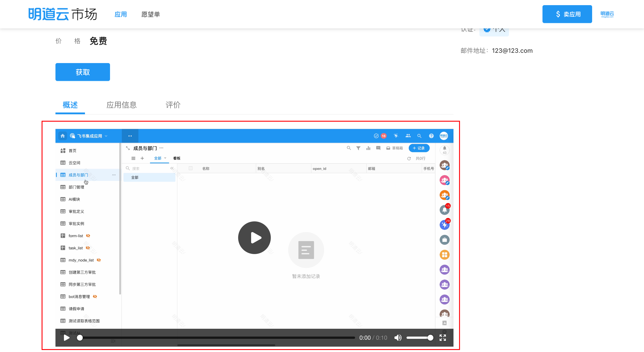This screenshot has width=644, height=352.
Task: Open the filter funnel icon
Action: tap(358, 148)
